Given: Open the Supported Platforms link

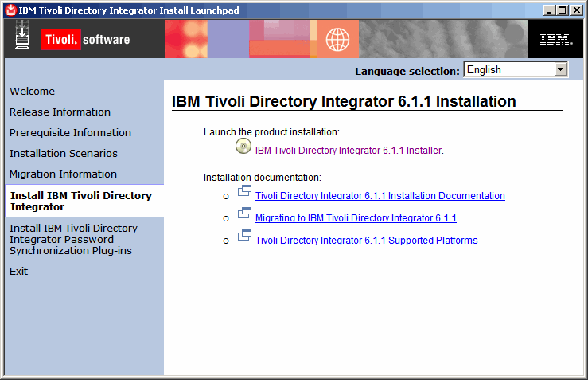Looking at the screenshot, I should 366,240.
